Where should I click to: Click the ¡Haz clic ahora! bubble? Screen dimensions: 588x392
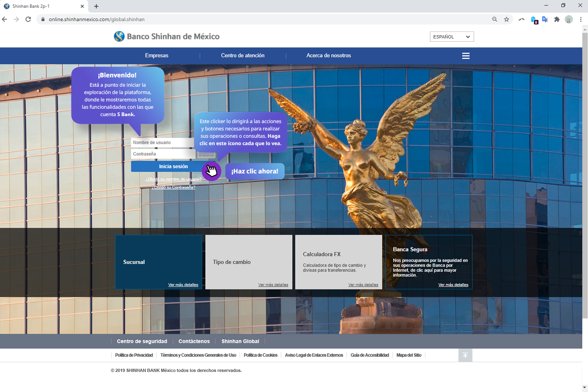point(255,171)
